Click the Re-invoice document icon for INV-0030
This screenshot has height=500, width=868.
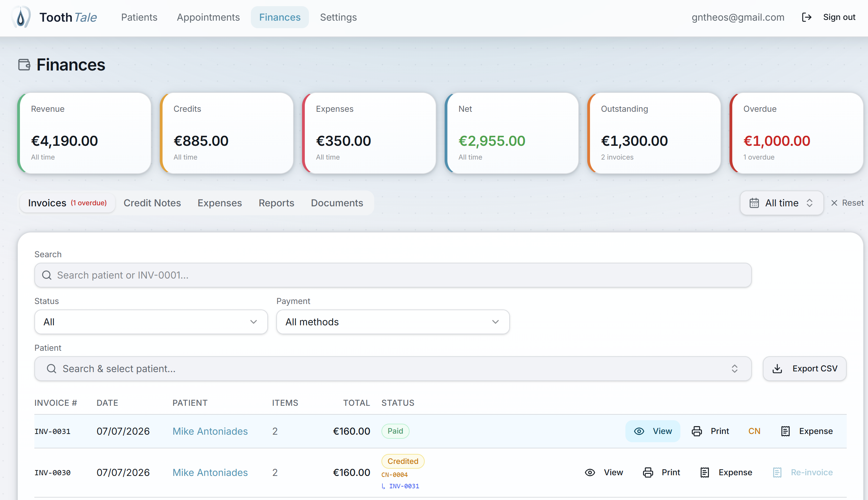coord(777,472)
